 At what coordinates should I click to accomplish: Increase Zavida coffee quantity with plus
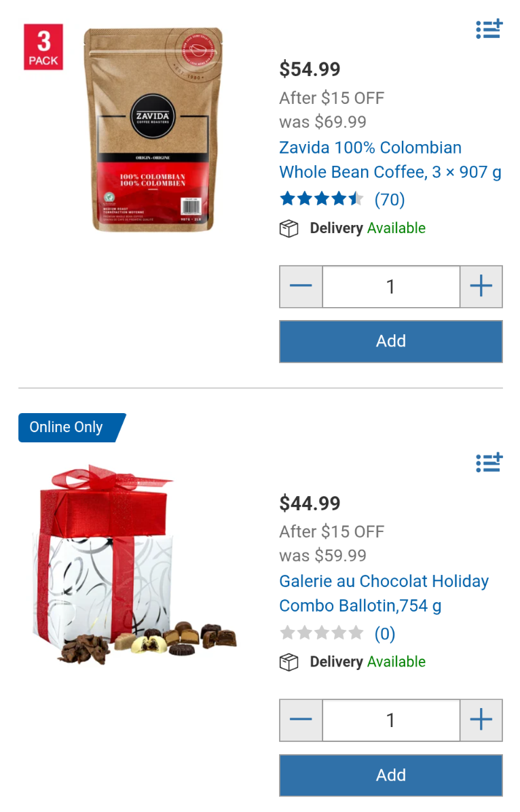481,286
